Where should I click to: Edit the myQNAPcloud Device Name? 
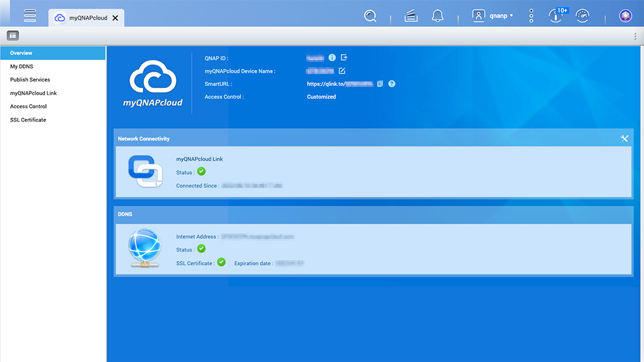pyautogui.click(x=342, y=70)
